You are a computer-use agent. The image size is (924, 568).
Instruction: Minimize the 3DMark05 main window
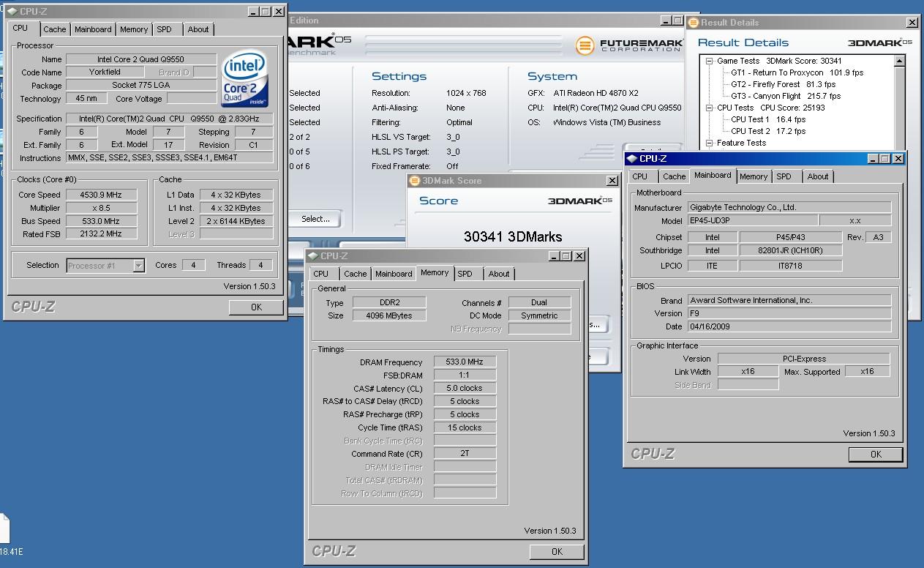(x=666, y=21)
